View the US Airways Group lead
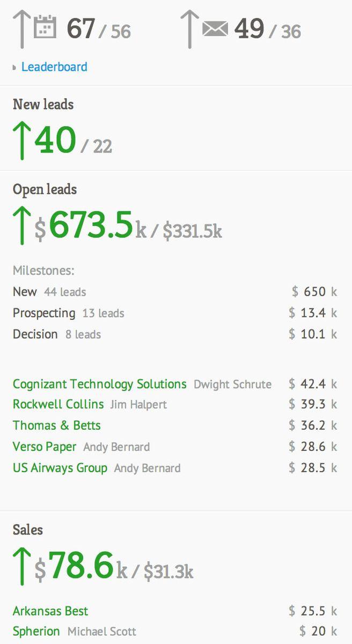 [60, 467]
